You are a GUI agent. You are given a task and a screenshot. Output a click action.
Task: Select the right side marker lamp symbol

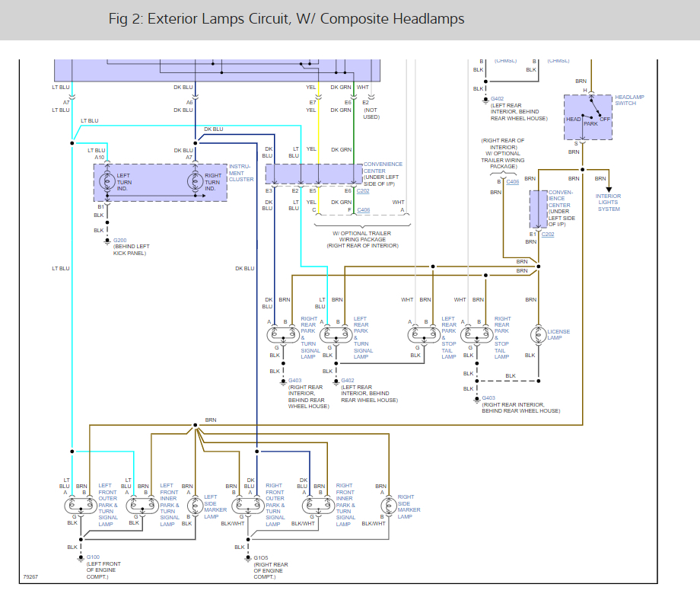[x=389, y=506]
